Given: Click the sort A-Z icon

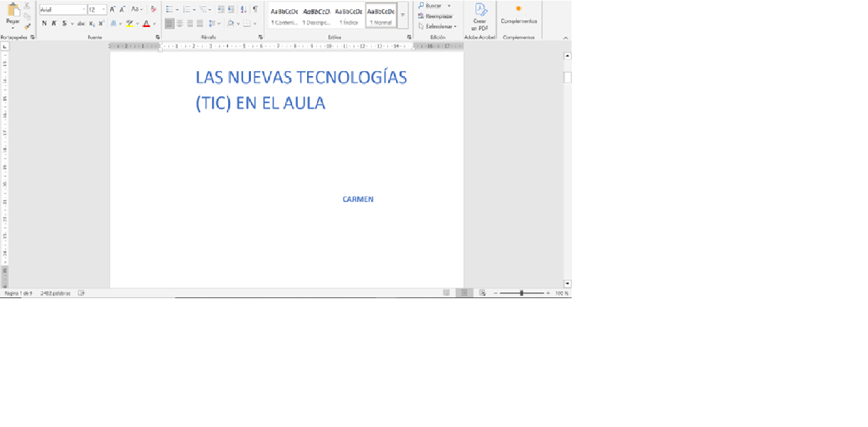Looking at the screenshot, I should click(243, 9).
